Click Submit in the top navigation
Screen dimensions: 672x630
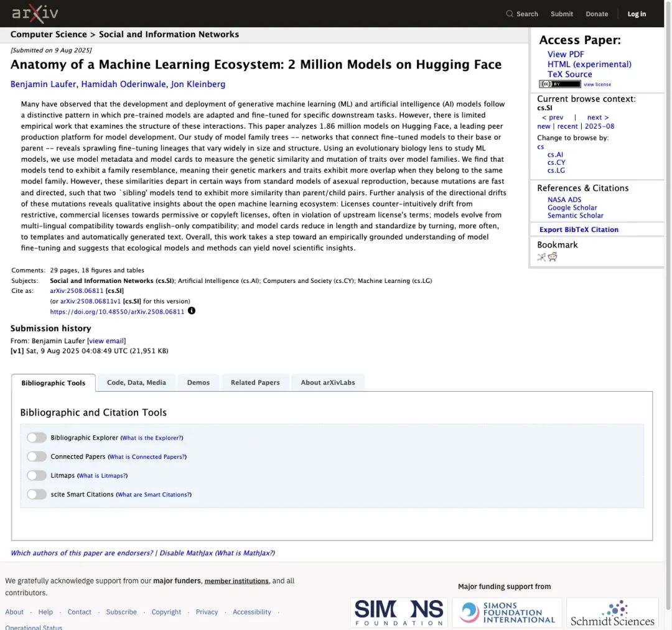pos(562,14)
